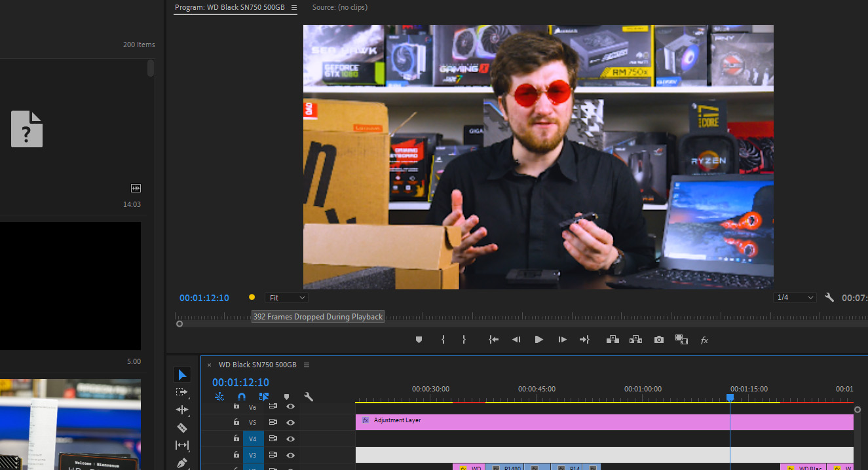Click the blue timeline playhead marker
The width and height of the screenshot is (868, 470).
click(730, 397)
